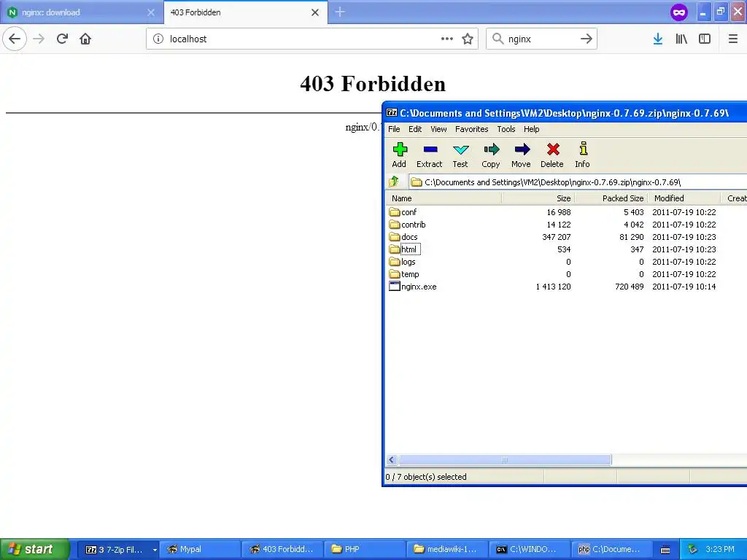Viewport: 747px width, 560px height.
Task: Select the temp folder
Action: [404, 274]
